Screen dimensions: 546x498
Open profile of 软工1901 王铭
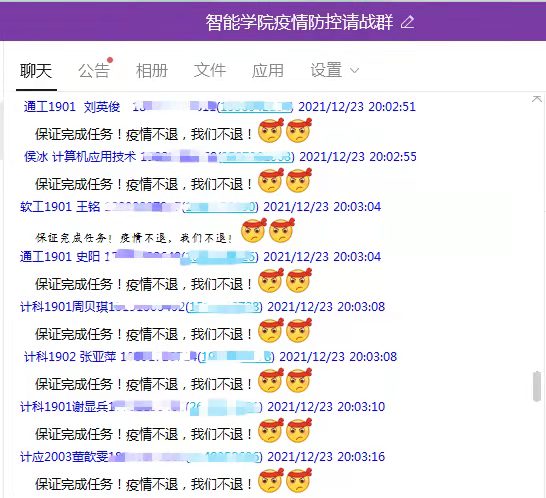point(60,207)
